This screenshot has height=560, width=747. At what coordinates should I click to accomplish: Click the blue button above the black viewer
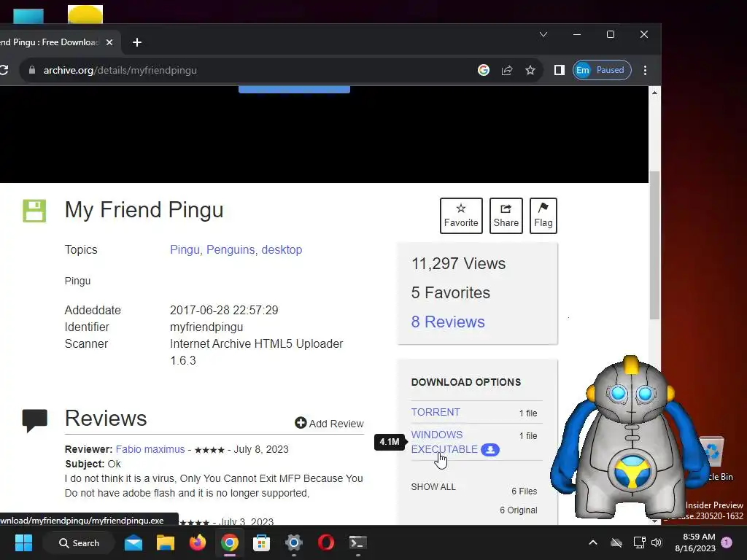(x=294, y=90)
